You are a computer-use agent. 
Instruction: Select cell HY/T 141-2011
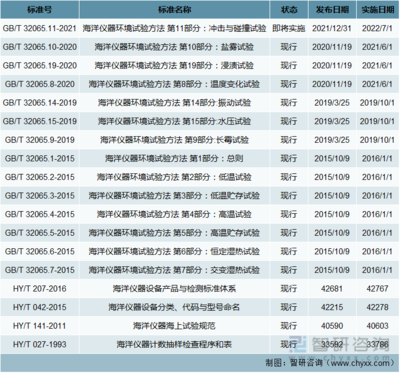40,326
